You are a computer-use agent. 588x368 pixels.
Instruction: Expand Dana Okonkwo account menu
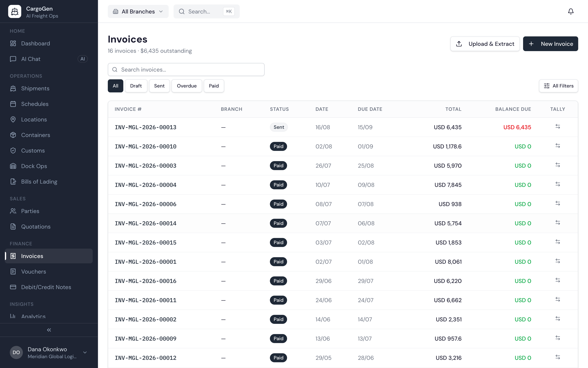pos(49,352)
